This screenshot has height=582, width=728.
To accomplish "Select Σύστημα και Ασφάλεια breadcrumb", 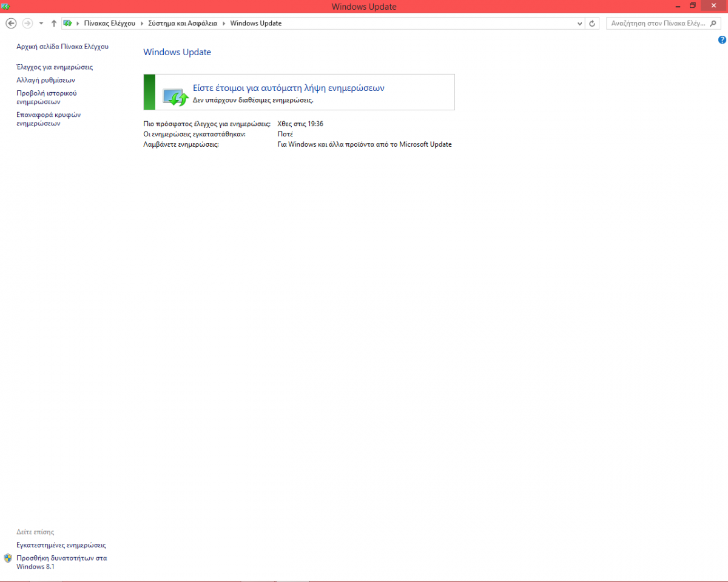I will 183,24.
